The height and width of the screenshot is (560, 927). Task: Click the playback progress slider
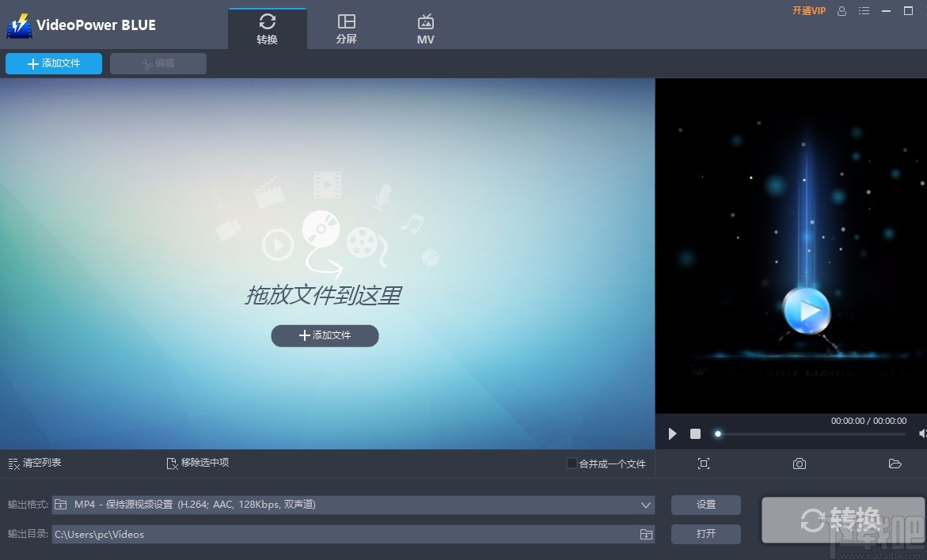pos(717,433)
